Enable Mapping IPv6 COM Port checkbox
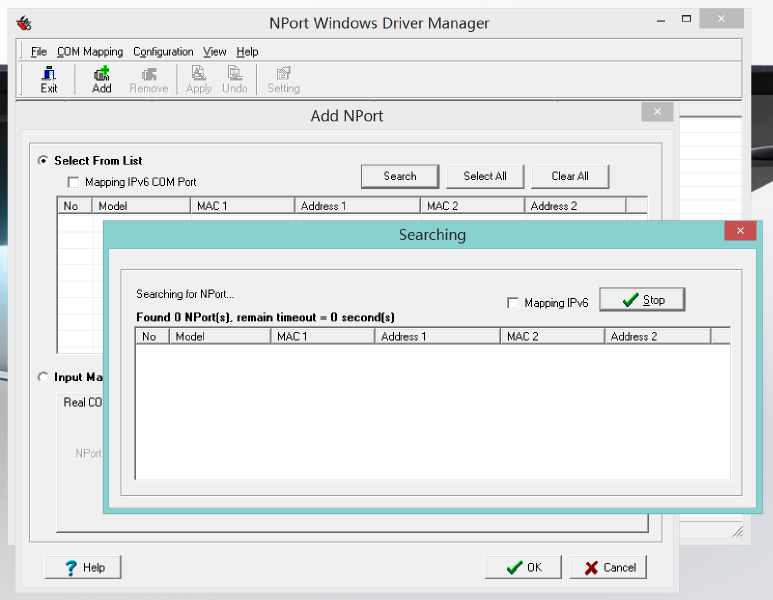 click(x=73, y=182)
